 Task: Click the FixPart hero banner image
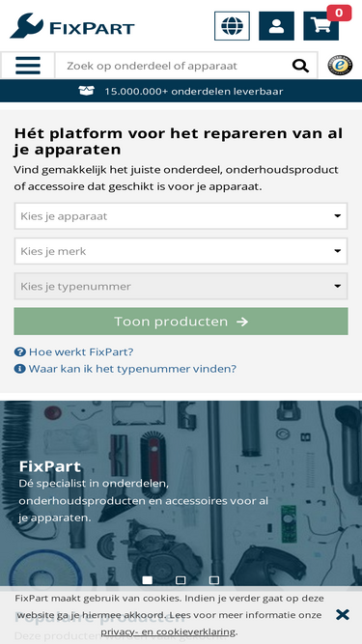point(181,493)
